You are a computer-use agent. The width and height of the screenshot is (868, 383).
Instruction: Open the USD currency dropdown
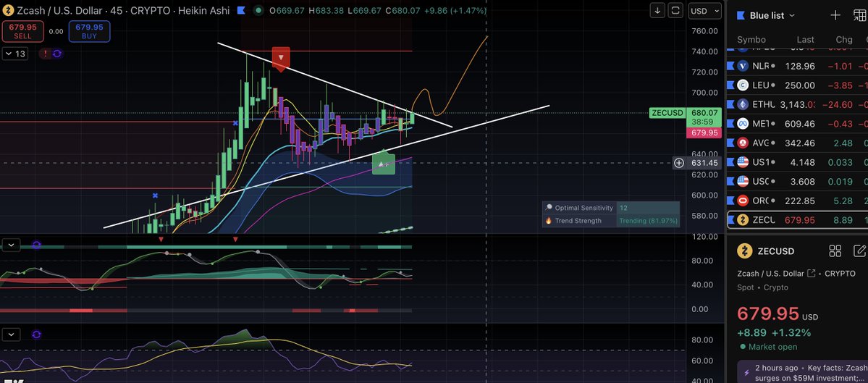pyautogui.click(x=704, y=11)
